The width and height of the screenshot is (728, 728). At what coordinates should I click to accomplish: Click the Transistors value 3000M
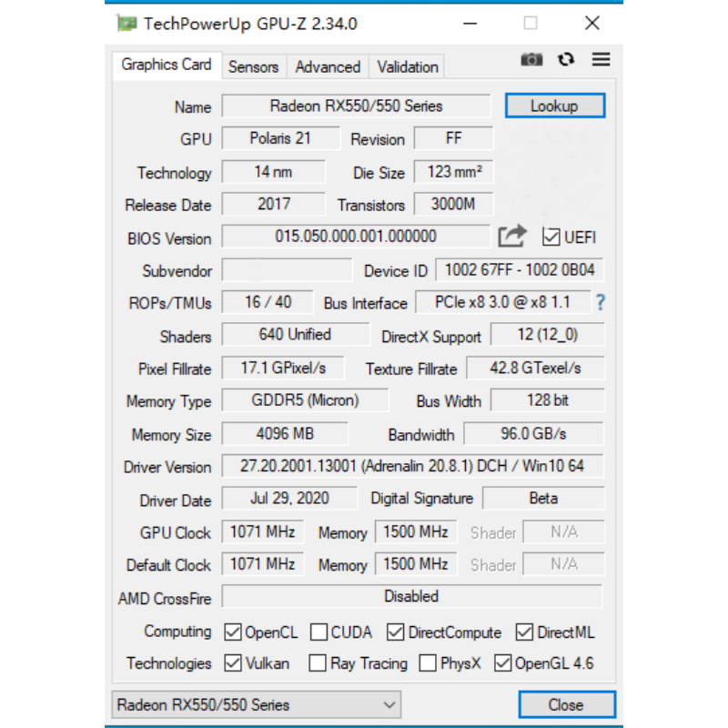(453, 204)
